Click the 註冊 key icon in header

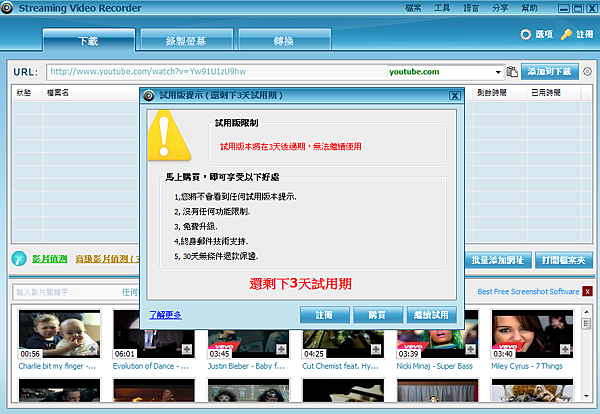coord(566,34)
